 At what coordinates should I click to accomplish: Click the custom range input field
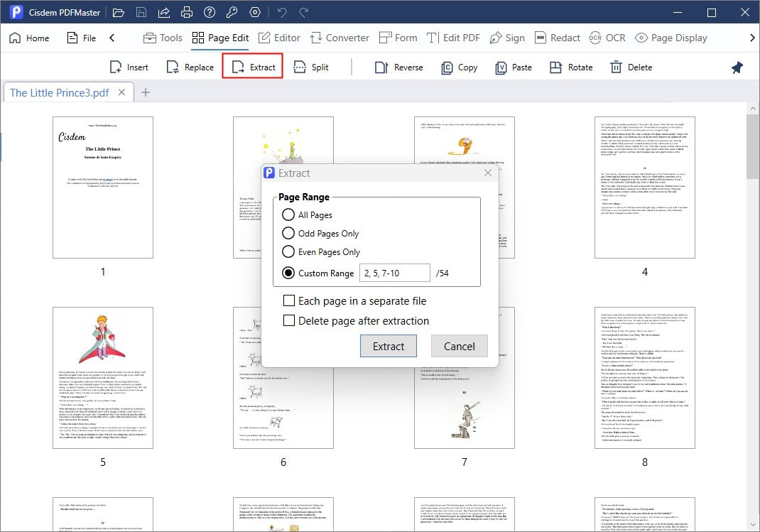(394, 273)
